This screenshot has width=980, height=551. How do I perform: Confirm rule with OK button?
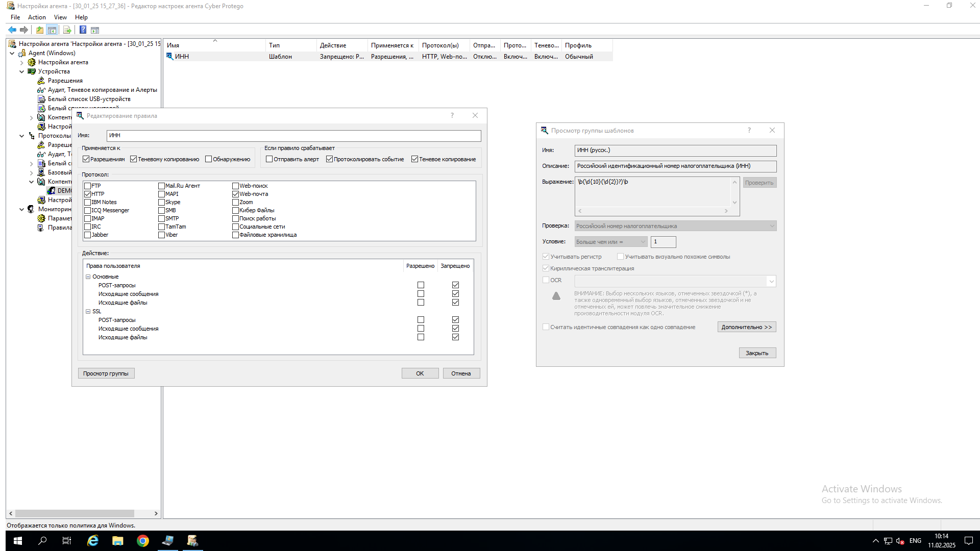pyautogui.click(x=420, y=373)
